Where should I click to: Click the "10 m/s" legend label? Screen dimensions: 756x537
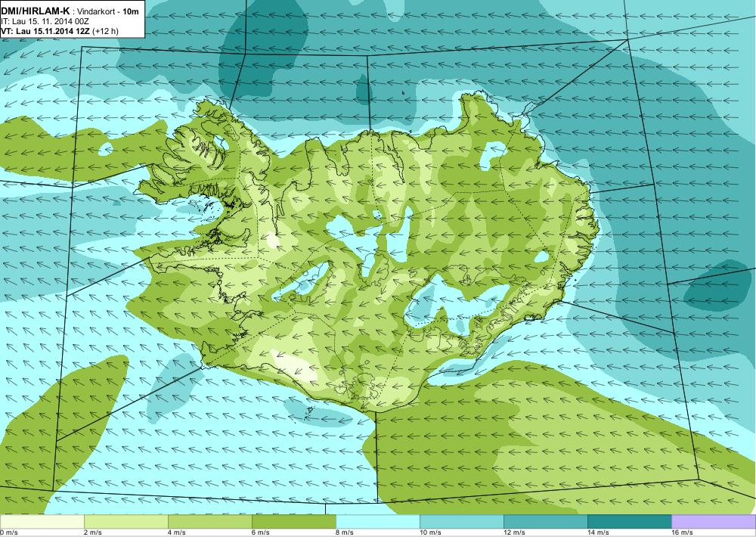(431, 532)
